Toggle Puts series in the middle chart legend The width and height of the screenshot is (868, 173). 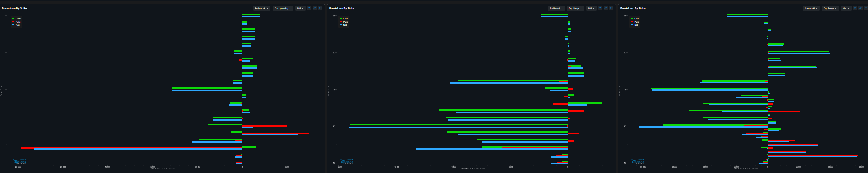(x=343, y=22)
